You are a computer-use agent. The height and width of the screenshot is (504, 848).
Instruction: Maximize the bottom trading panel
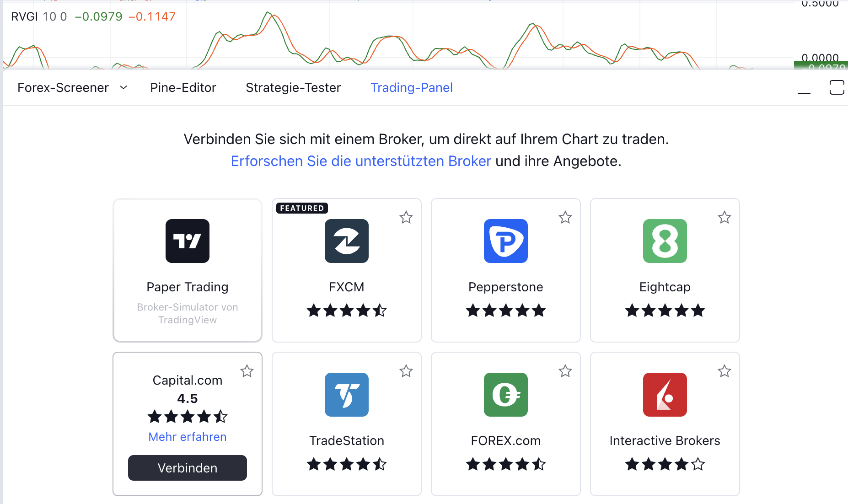coord(837,87)
